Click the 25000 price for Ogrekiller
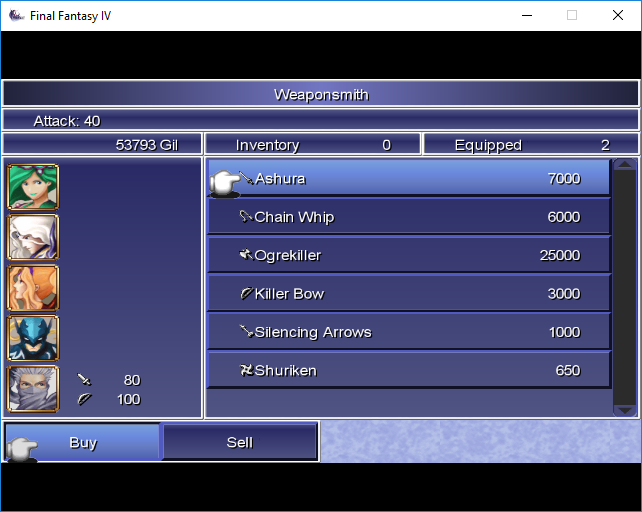 (x=560, y=255)
